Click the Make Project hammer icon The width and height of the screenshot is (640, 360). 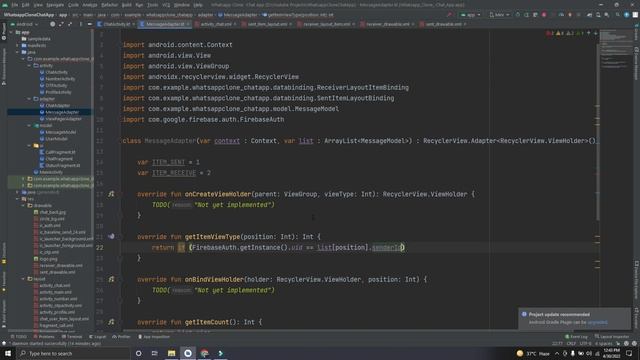pyautogui.click(x=449, y=15)
